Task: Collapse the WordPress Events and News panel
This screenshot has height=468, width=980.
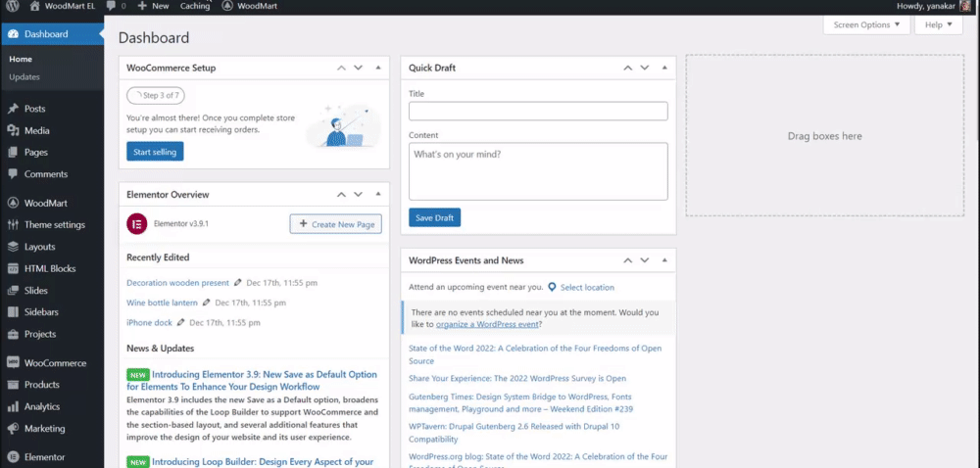Action: [x=664, y=260]
